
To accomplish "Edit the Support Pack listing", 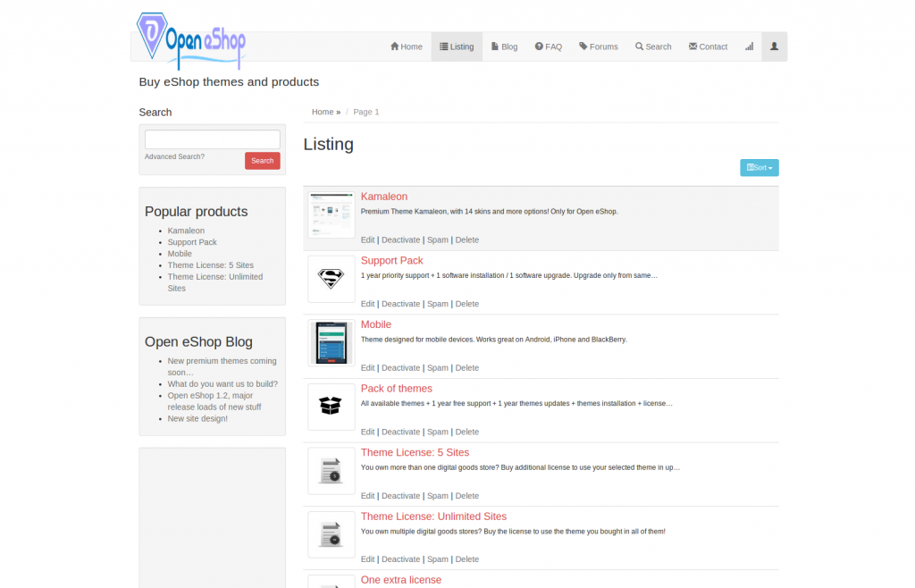I will [x=367, y=304].
